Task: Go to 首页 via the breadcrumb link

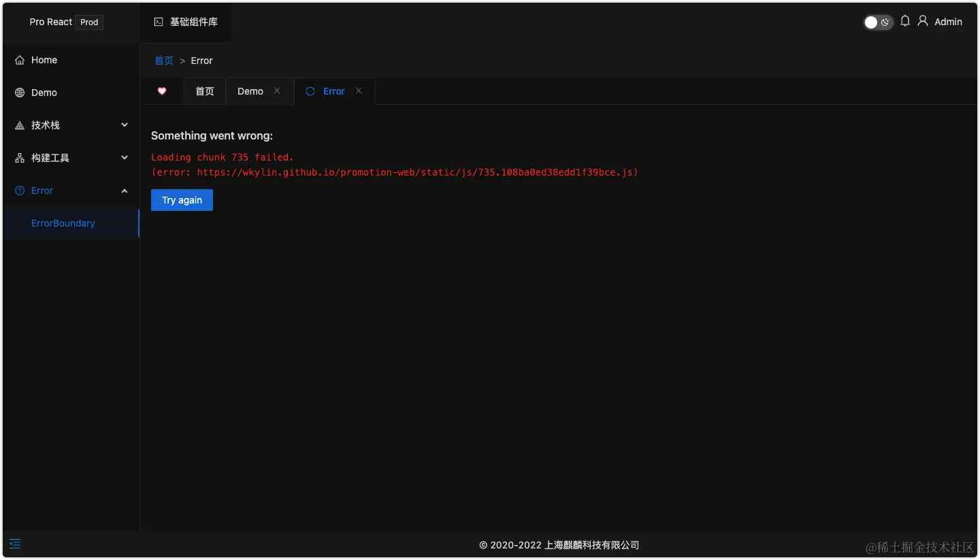Action: click(x=164, y=61)
